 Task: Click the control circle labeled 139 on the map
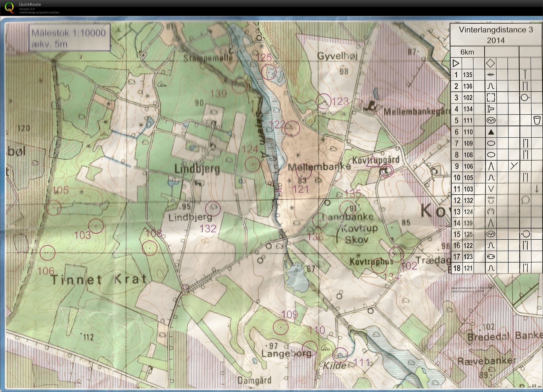point(240,85)
